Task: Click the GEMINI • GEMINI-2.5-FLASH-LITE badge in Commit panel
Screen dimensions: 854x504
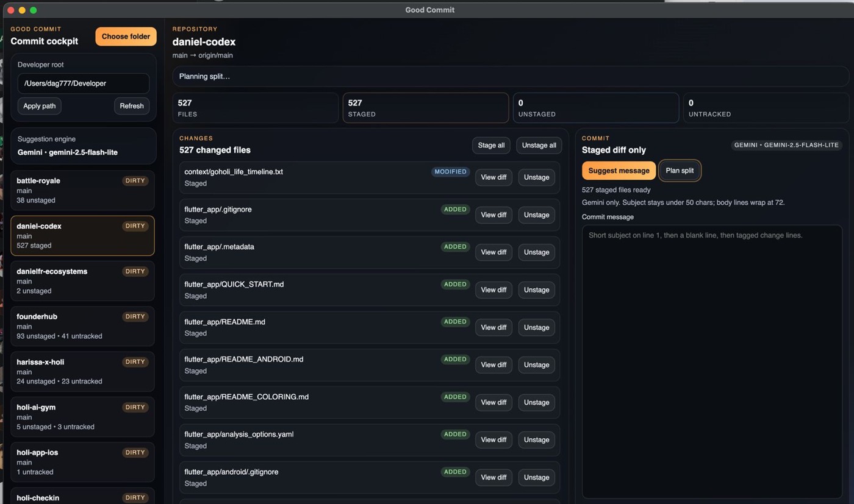Action: coord(786,145)
